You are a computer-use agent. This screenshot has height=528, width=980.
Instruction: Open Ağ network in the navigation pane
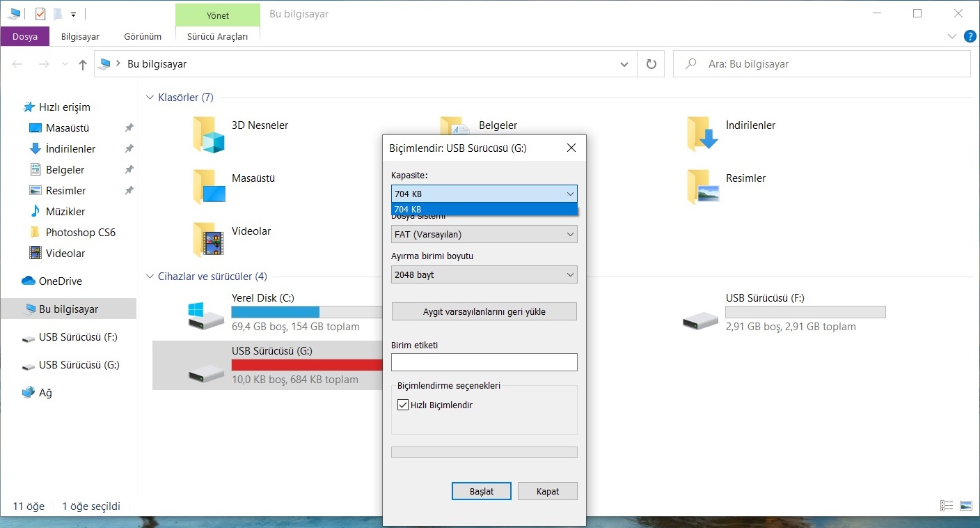pos(37,393)
